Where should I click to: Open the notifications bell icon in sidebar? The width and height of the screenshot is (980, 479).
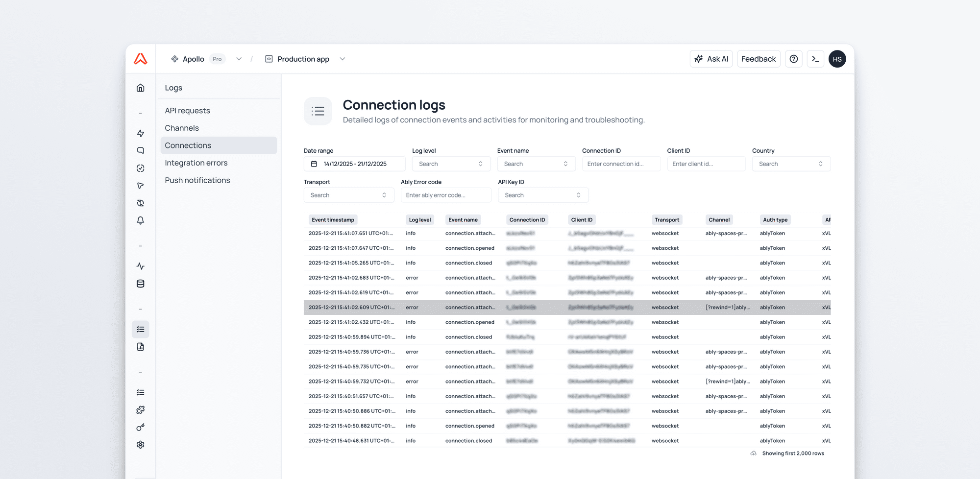(x=141, y=220)
